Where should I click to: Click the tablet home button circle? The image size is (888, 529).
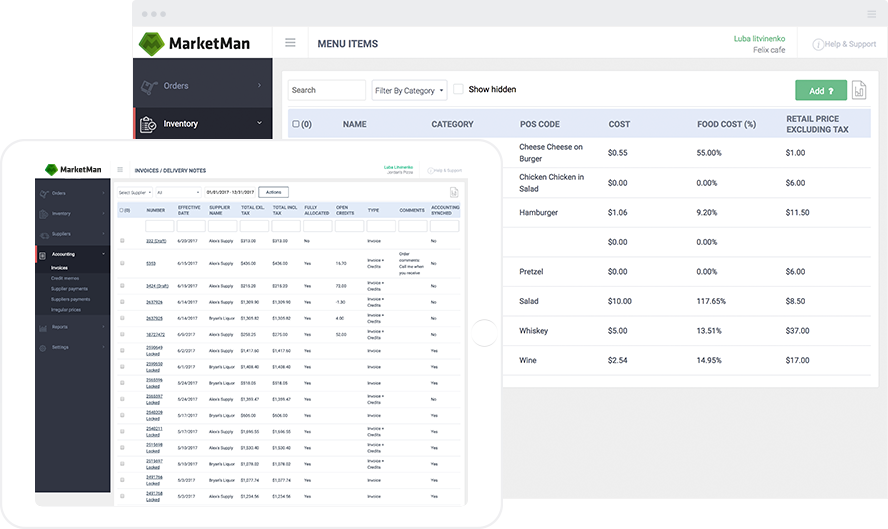click(484, 333)
